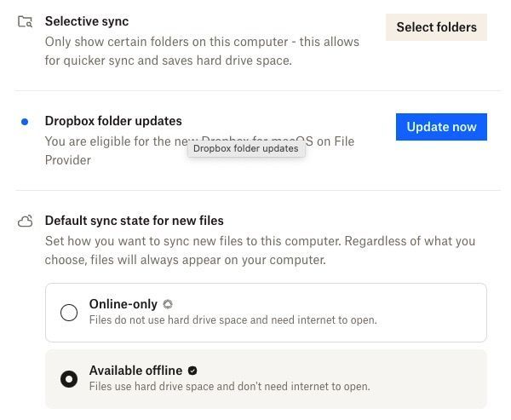Viewport: 511px width, 420px height.
Task: Click the cloud icon beside Default sync state
Action: click(x=26, y=222)
